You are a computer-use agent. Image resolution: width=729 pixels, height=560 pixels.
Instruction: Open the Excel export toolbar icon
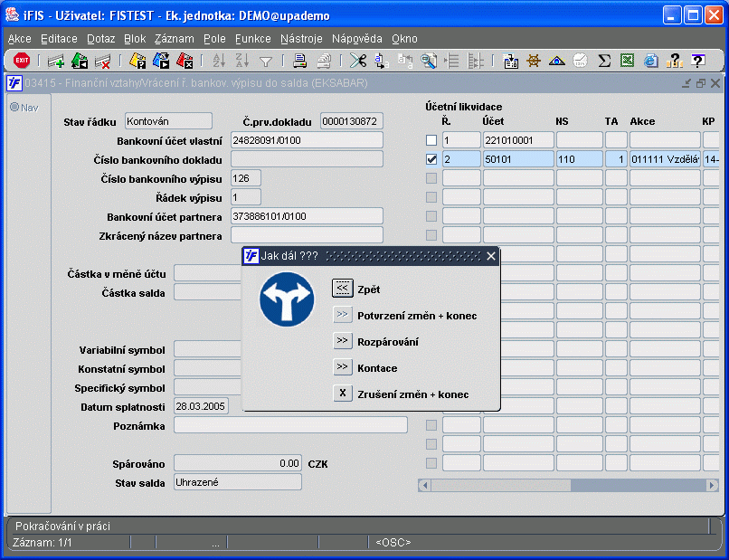point(628,61)
